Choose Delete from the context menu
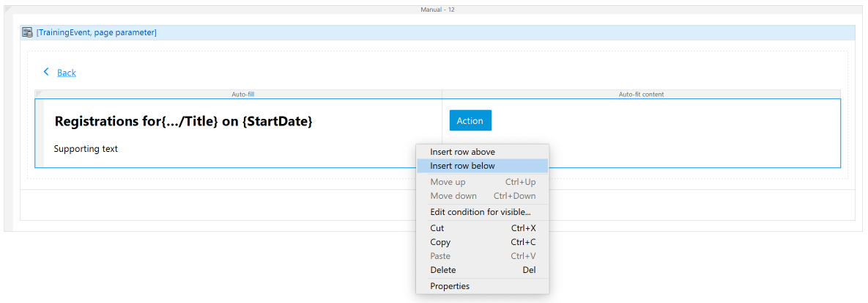Screen dimensions: 868x303 point(482,270)
